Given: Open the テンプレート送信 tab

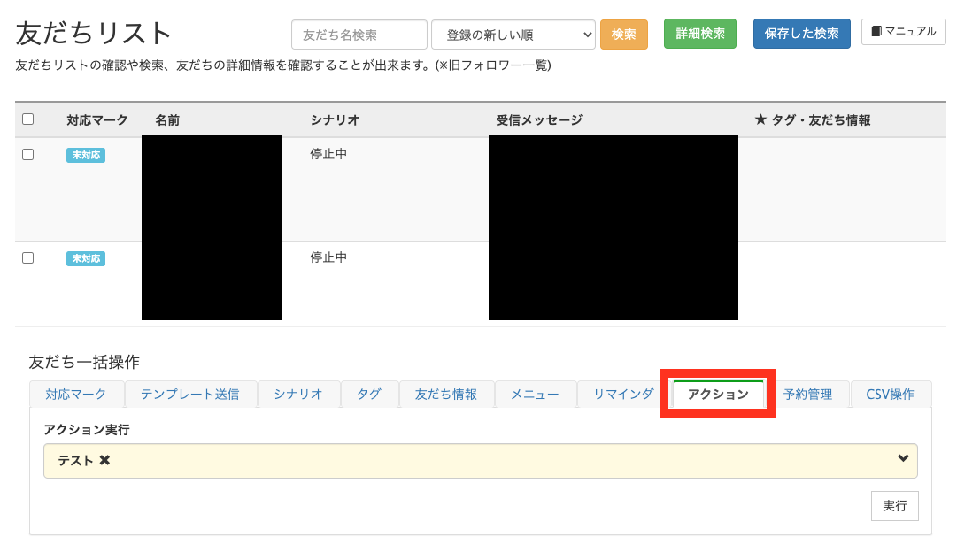Looking at the screenshot, I should pyautogui.click(x=190, y=395).
